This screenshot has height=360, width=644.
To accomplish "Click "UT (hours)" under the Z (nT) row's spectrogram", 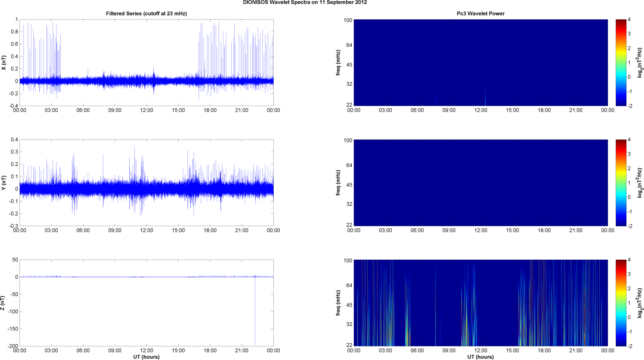I will click(481, 357).
